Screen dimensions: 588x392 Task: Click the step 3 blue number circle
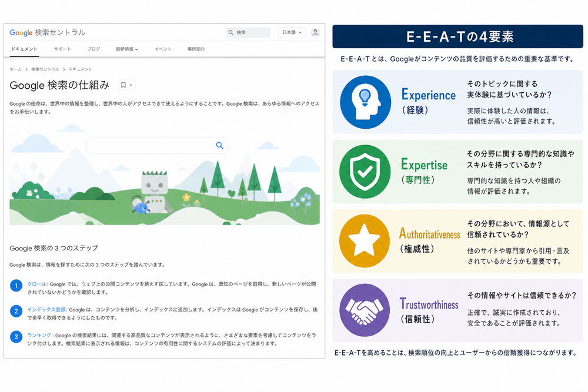[x=16, y=337]
